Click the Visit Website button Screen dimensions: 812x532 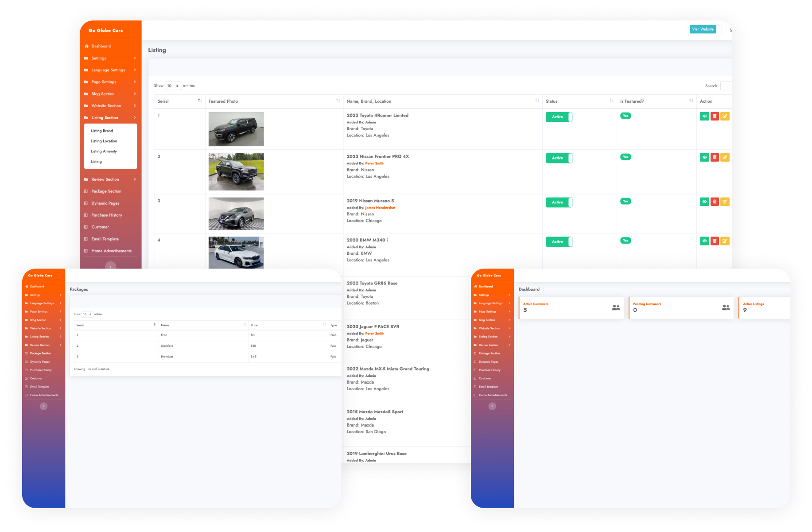703,29
